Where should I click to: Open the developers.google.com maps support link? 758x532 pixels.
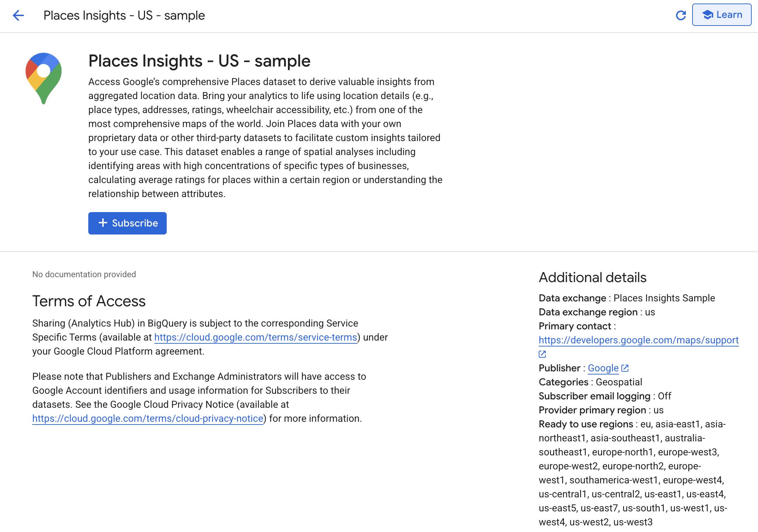point(638,340)
